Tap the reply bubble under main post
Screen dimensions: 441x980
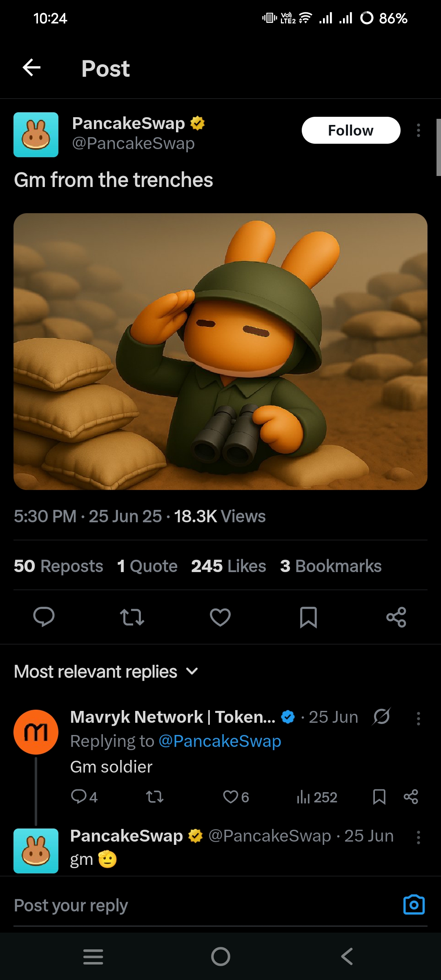click(44, 617)
